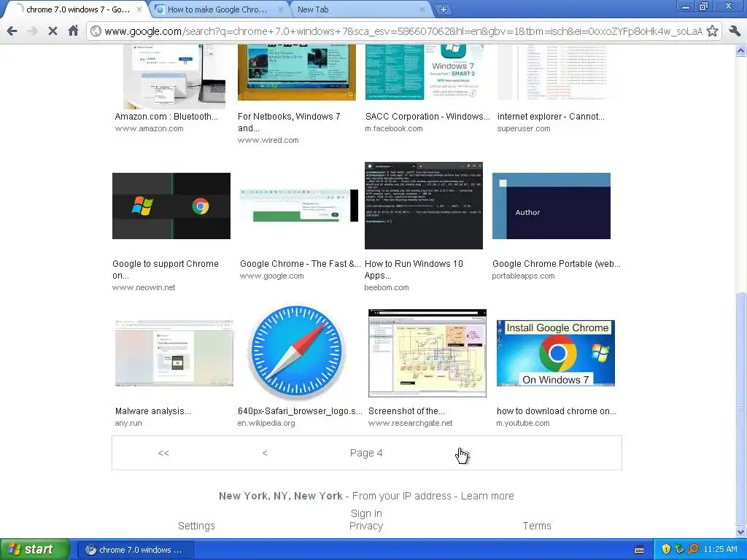Click the scrollbar up arrow
Viewport: 747px width, 560px height.
741,50
